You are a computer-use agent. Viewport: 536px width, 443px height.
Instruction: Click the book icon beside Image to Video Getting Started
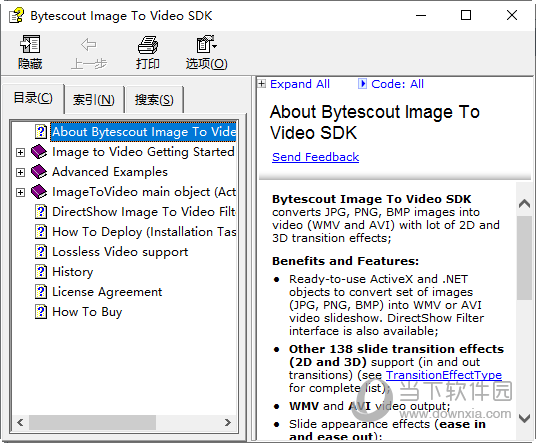pos(39,152)
